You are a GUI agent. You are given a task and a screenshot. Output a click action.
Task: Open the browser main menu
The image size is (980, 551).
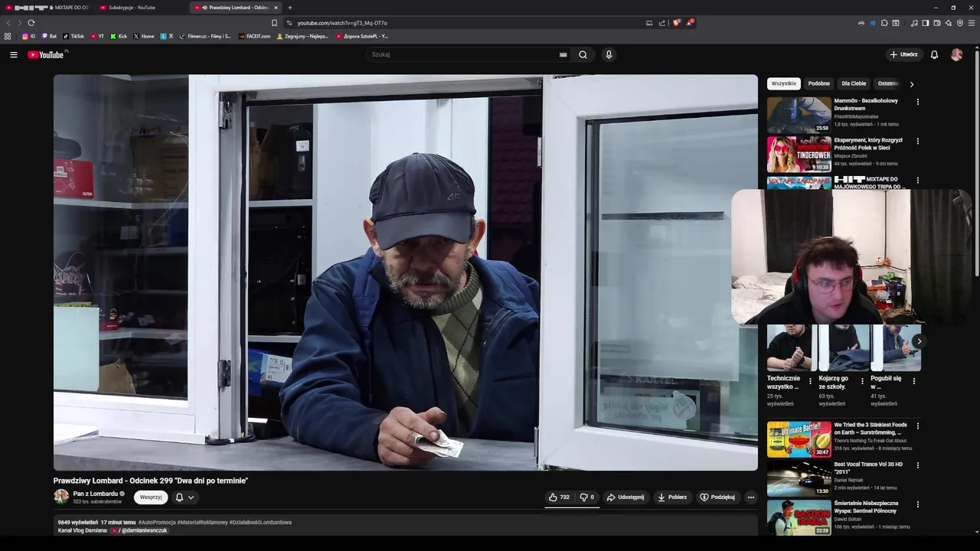(972, 23)
